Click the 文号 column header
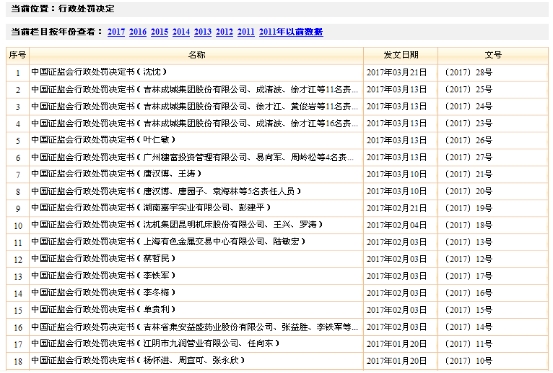553x373 pixels. tap(493, 55)
